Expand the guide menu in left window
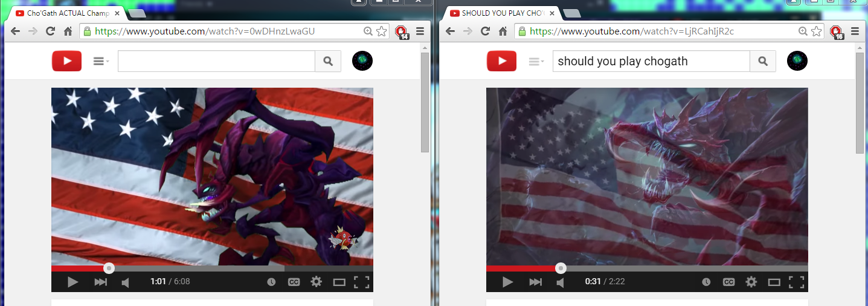The height and width of the screenshot is (306, 868). point(101,61)
